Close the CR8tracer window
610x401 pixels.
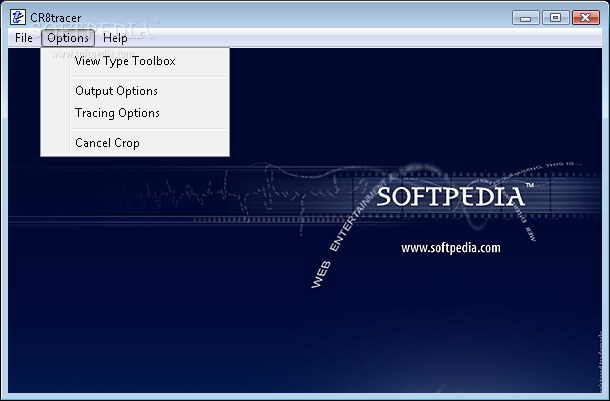point(585,18)
